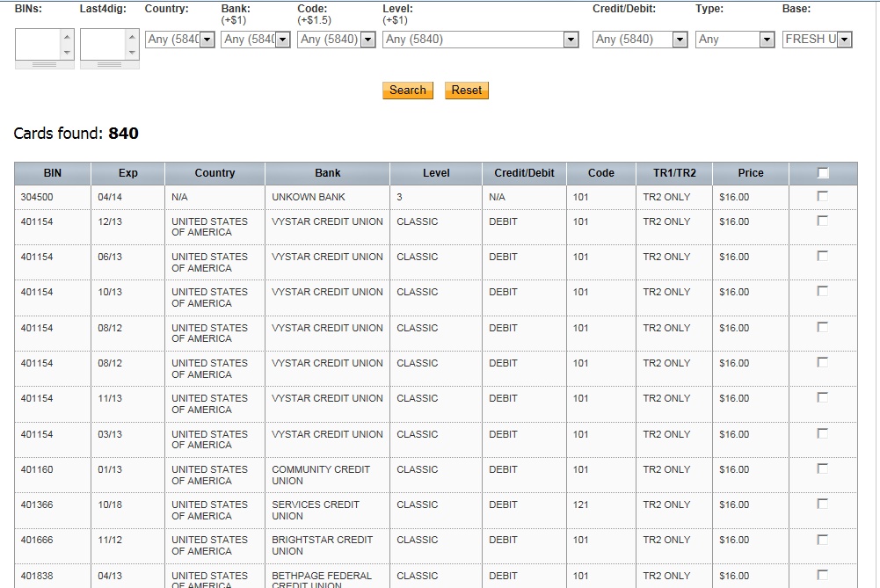The width and height of the screenshot is (880, 588).
Task: Tick the BRIGHTSTAR CREDIT UNION row checkbox
Action: [823, 540]
